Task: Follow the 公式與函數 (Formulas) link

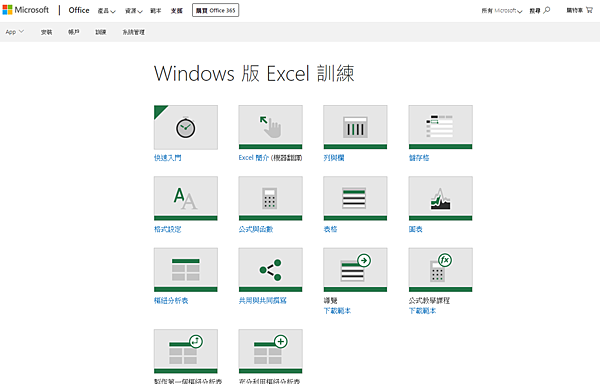Action: coord(256,229)
